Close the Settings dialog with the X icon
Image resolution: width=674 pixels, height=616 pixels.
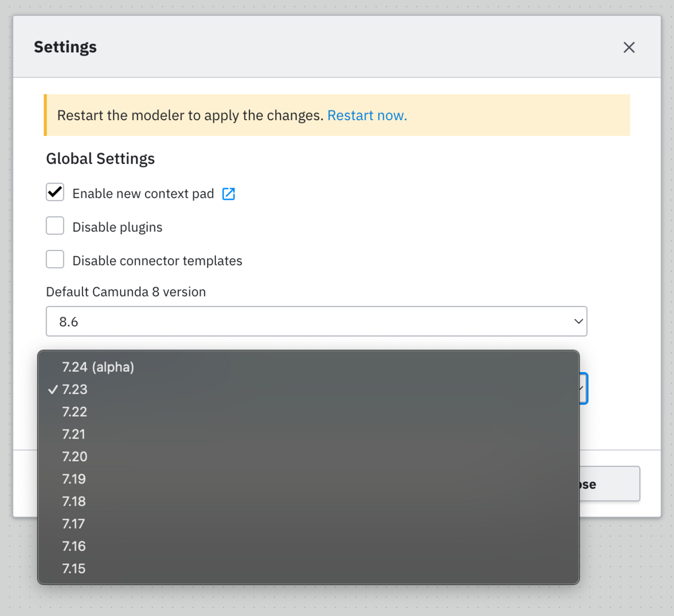[x=629, y=47]
